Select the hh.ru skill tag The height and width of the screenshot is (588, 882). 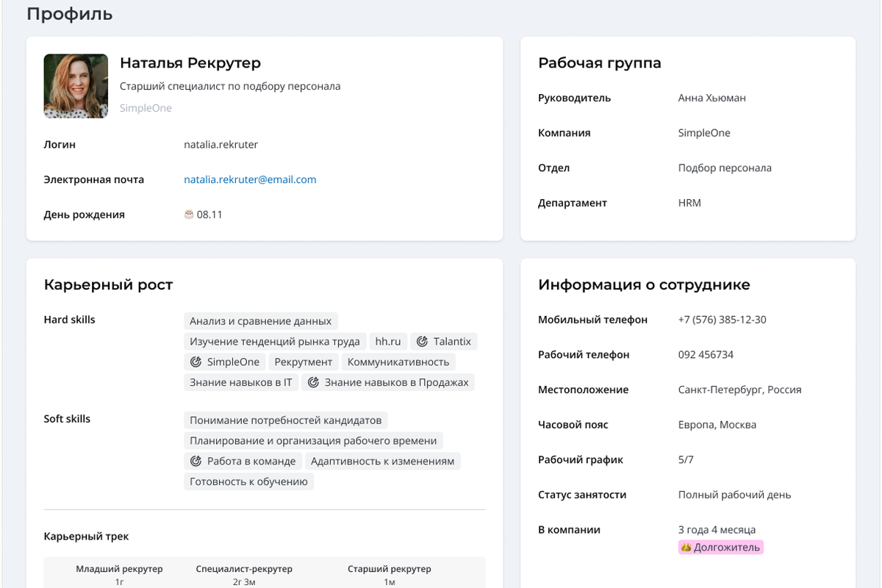[387, 341]
